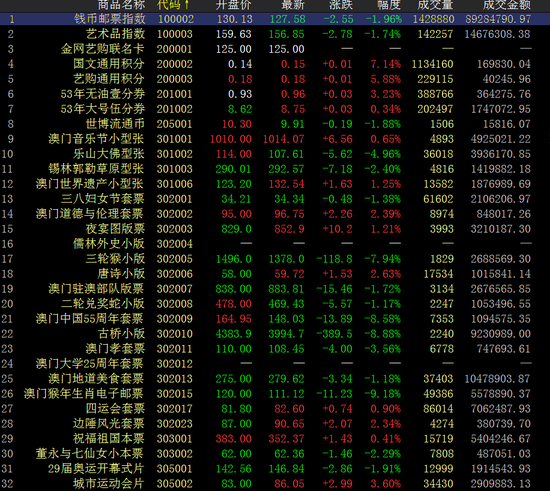Click latest price 1014.07
Screen dimensions: 550x491
point(284,139)
